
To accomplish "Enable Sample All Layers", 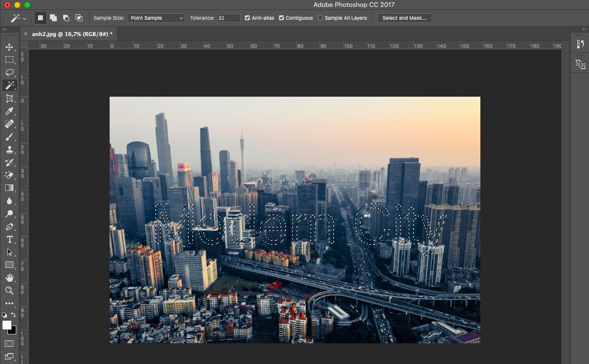I will click(320, 18).
